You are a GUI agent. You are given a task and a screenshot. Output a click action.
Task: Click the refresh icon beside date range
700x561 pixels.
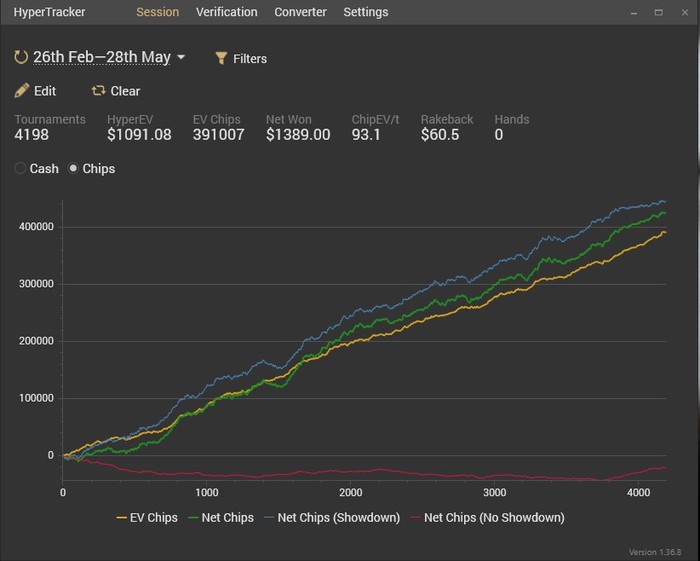click(x=21, y=57)
